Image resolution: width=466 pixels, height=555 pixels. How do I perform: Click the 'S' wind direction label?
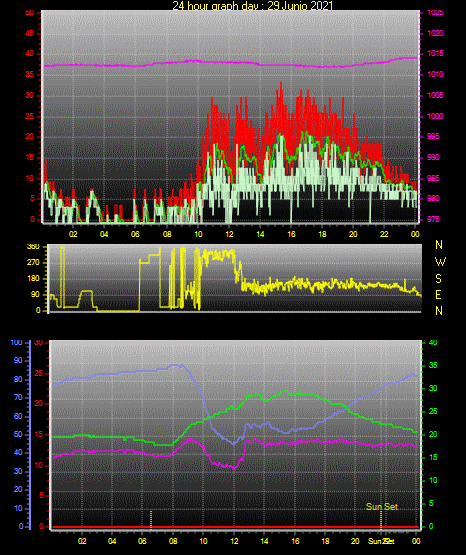coord(438,279)
